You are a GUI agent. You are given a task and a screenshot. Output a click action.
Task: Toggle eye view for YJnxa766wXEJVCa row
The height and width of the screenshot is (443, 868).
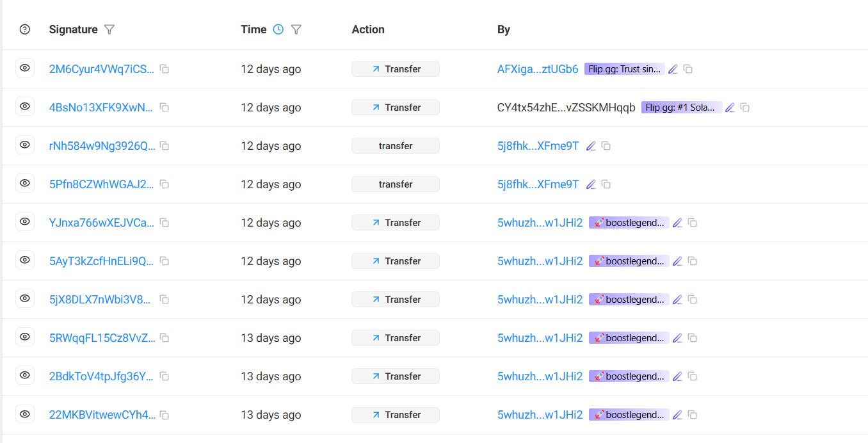point(25,222)
